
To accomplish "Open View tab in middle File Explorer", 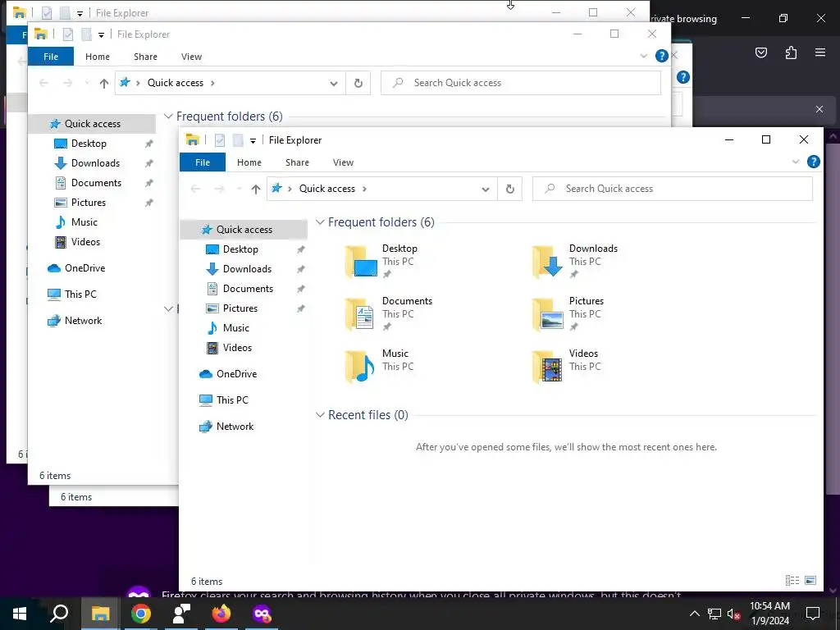I will pos(191,57).
